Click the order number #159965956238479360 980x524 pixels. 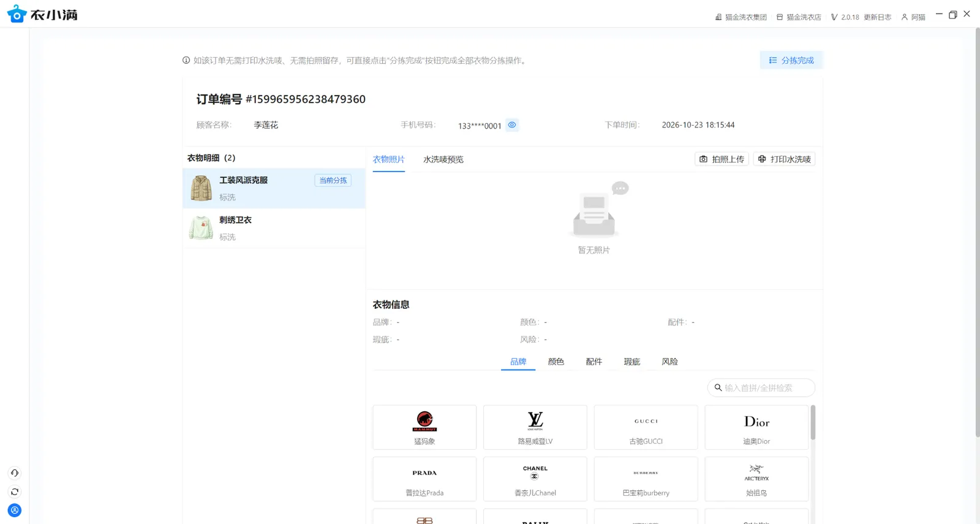[x=306, y=99]
